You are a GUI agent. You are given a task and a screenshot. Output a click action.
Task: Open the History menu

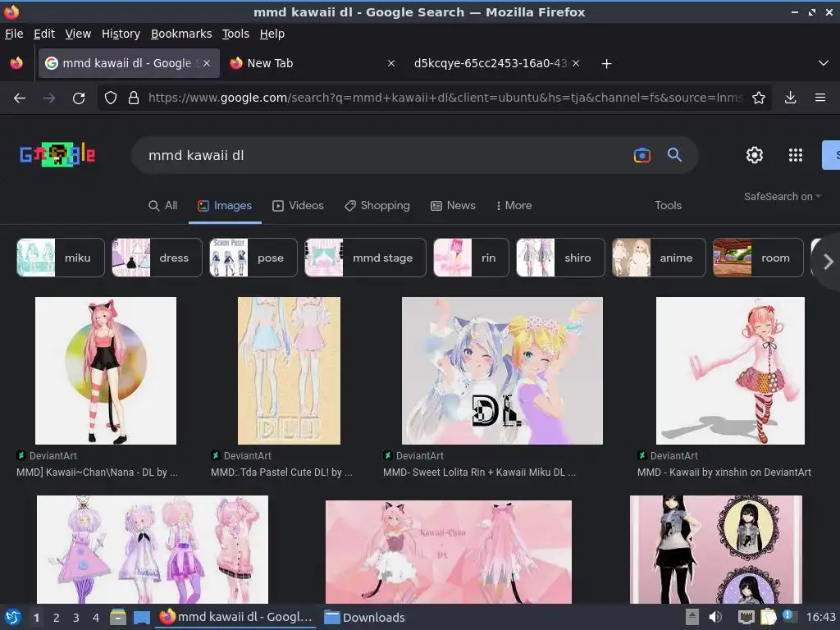pyautogui.click(x=121, y=34)
